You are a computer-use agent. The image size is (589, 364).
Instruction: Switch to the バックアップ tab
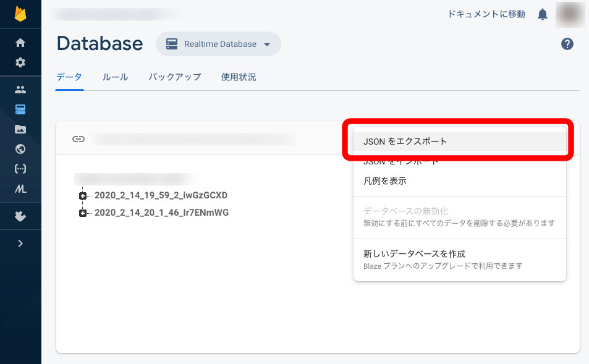(x=175, y=77)
